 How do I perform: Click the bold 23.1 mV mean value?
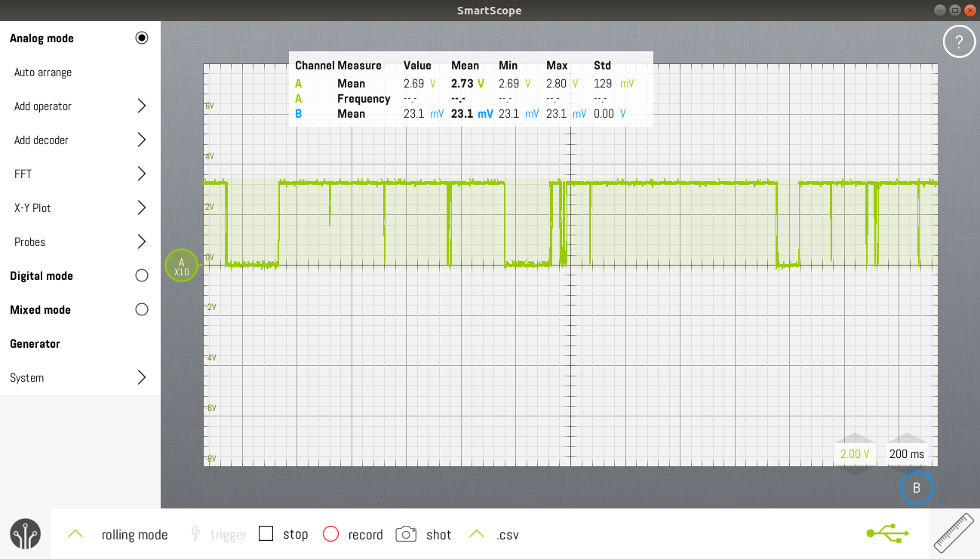point(472,114)
